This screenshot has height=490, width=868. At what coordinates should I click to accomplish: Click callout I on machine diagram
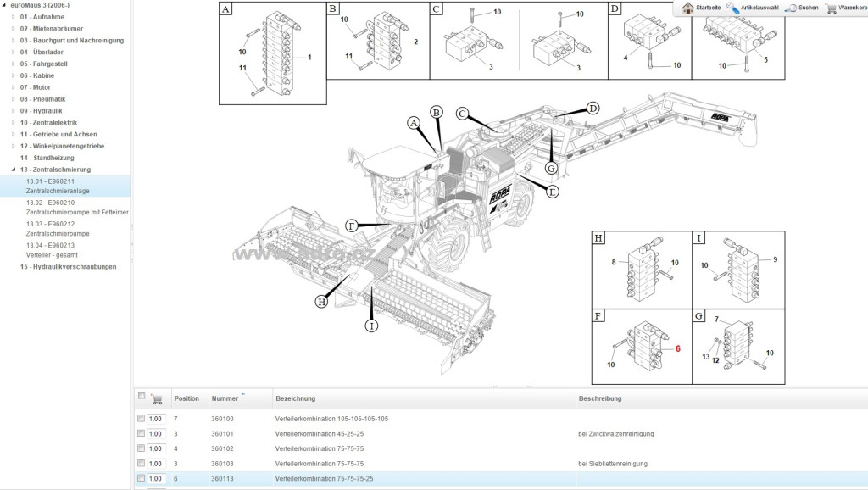371,326
